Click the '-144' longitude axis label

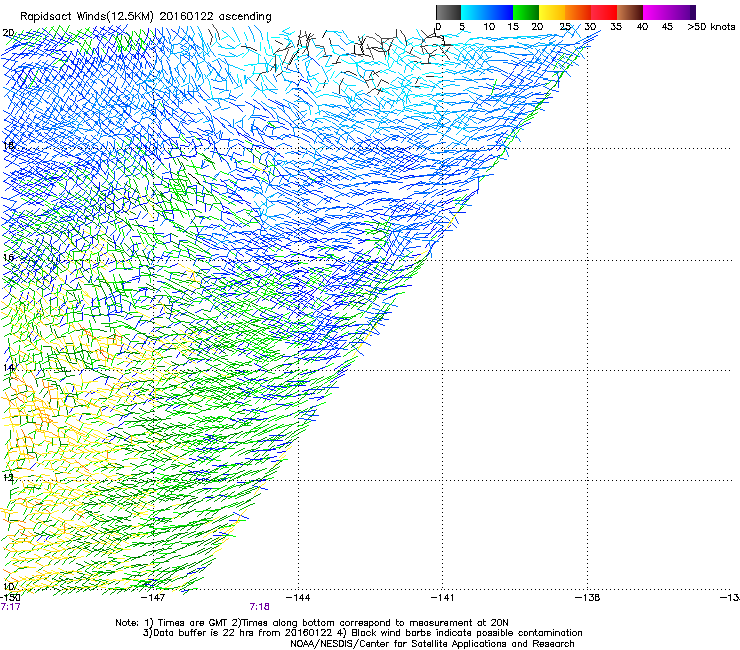(x=298, y=598)
